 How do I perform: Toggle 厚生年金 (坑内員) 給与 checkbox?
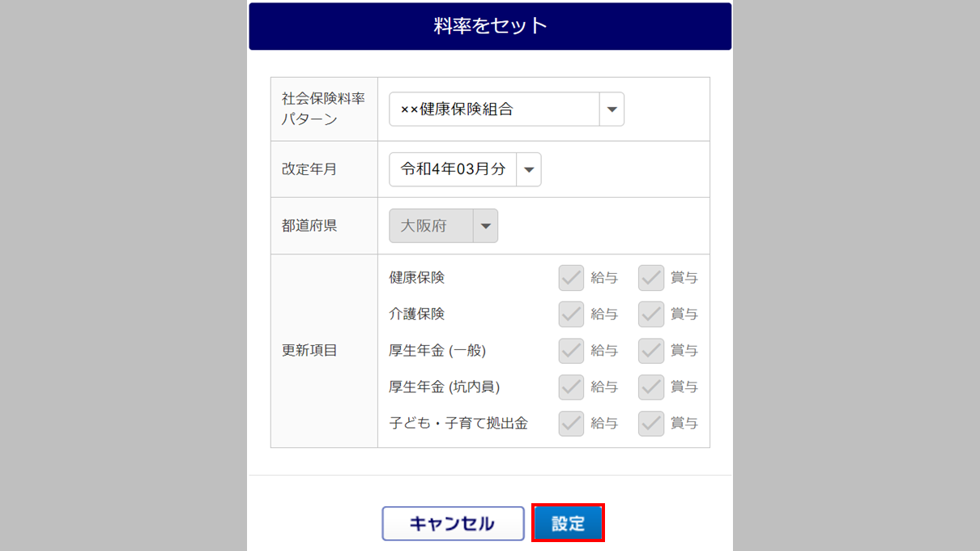(572, 387)
